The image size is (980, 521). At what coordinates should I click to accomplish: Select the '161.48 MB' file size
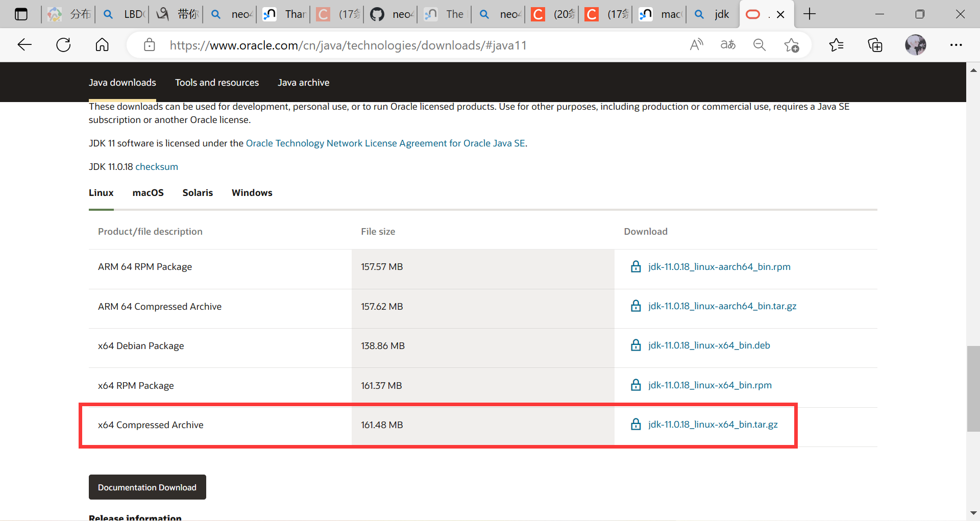pyautogui.click(x=382, y=425)
